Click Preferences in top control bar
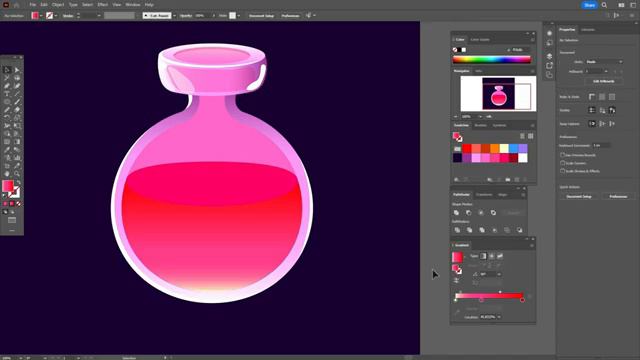This screenshot has width=640, height=360. pyautogui.click(x=290, y=16)
